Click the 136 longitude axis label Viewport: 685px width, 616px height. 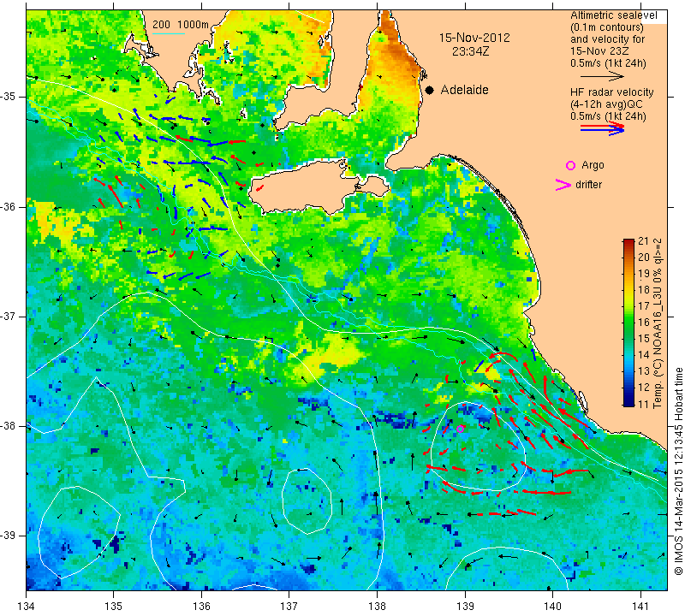[201, 606]
